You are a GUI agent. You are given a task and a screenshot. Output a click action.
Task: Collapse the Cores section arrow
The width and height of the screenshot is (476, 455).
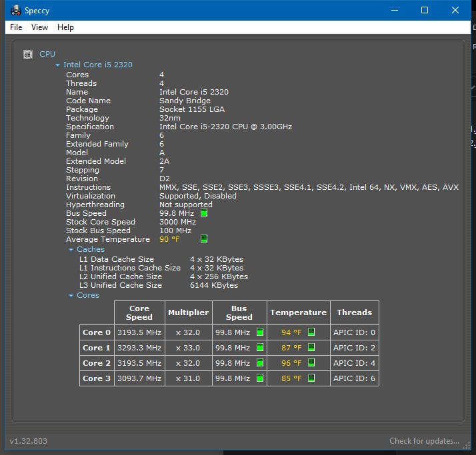[x=71, y=295]
